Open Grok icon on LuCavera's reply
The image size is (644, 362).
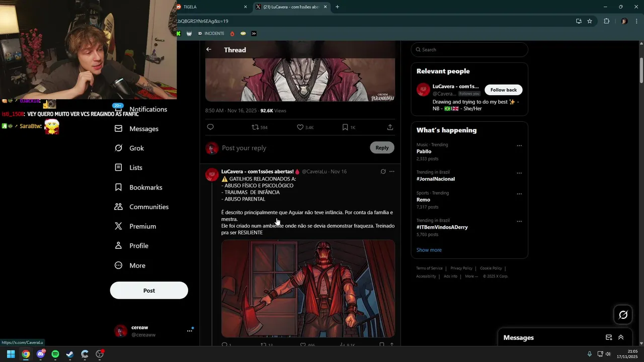tap(383, 171)
